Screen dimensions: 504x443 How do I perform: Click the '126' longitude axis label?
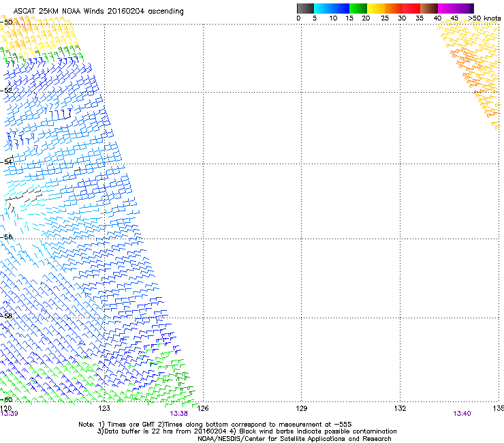tap(203, 408)
